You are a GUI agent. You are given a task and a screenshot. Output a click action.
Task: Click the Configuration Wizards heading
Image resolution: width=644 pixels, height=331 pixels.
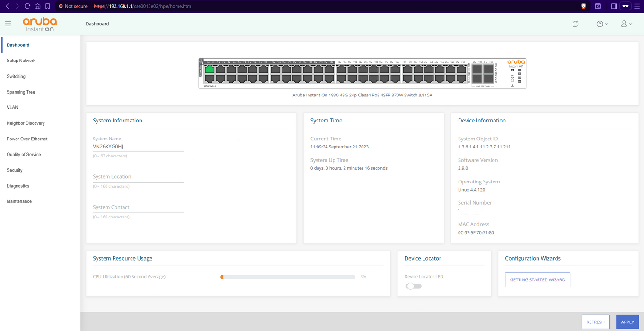pyautogui.click(x=533, y=258)
